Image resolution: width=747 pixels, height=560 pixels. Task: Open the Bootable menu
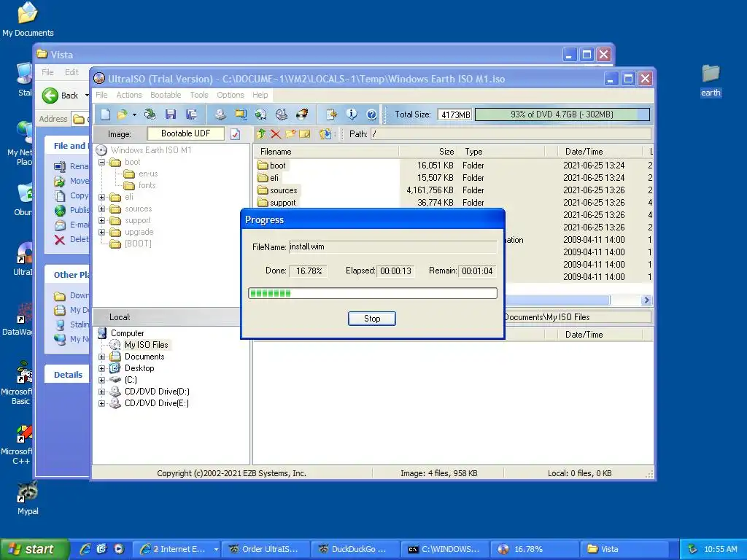click(166, 95)
